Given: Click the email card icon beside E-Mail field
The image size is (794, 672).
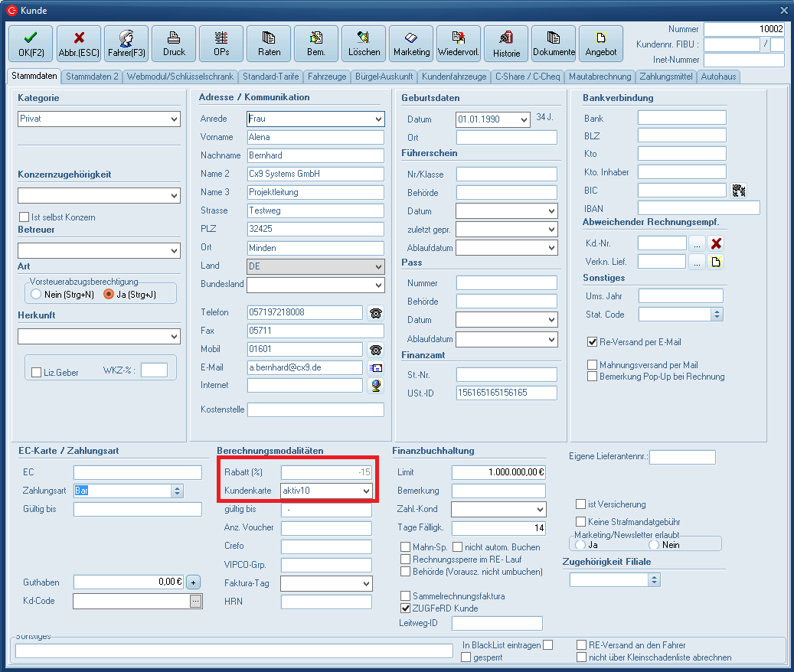Looking at the screenshot, I should [x=375, y=367].
